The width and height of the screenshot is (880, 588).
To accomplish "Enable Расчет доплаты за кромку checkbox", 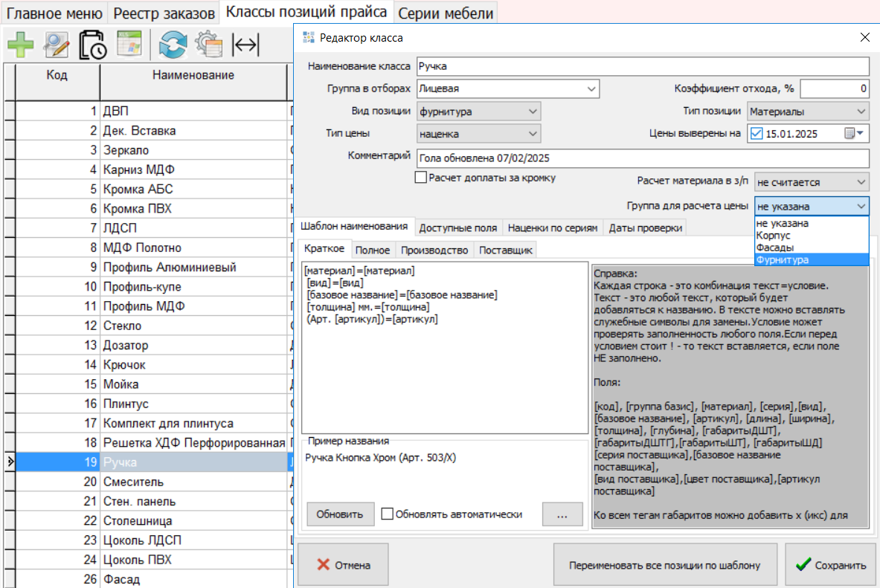I will (x=421, y=178).
